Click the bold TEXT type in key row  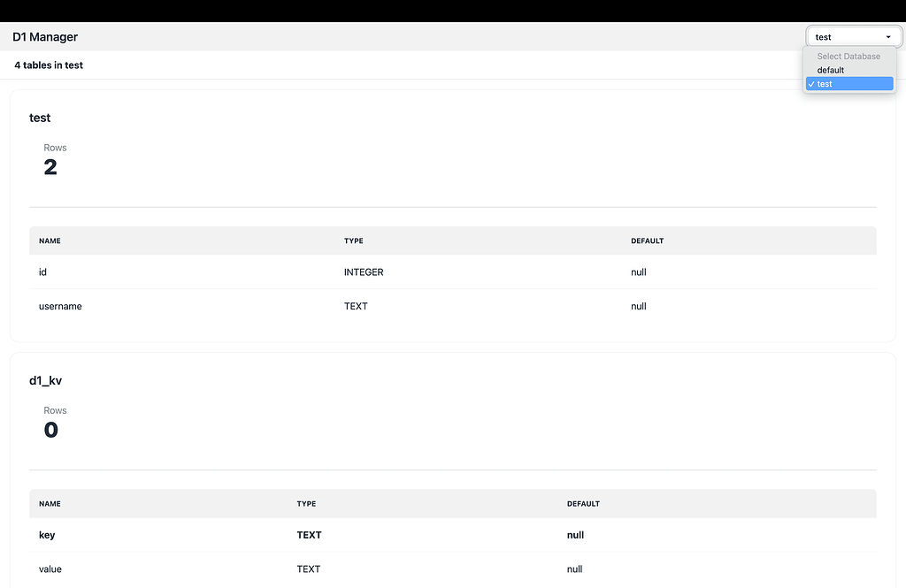click(309, 535)
